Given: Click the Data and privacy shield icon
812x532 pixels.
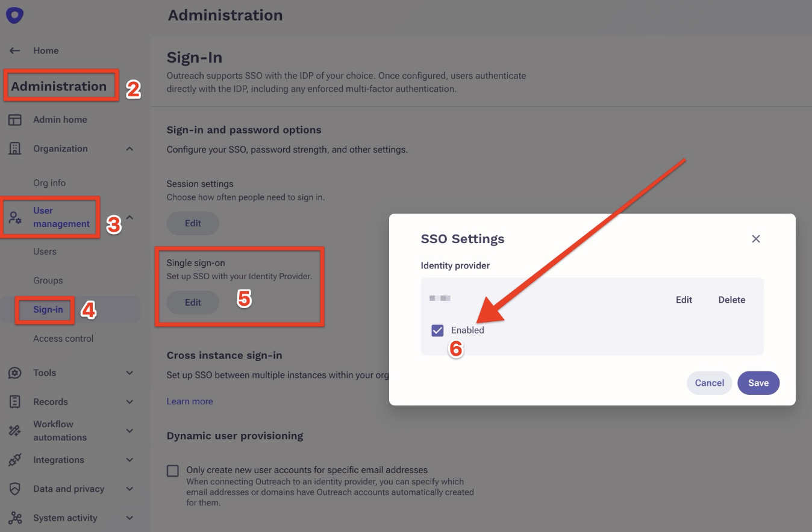Looking at the screenshot, I should coord(15,489).
